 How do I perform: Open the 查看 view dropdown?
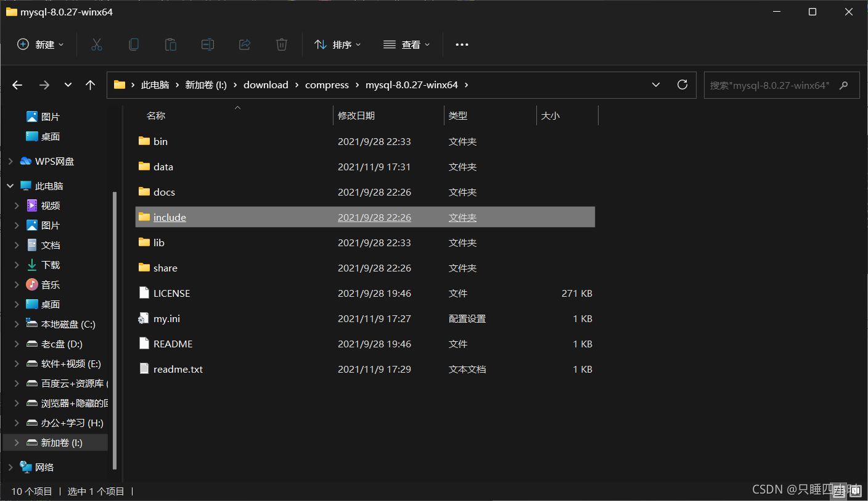(x=406, y=44)
